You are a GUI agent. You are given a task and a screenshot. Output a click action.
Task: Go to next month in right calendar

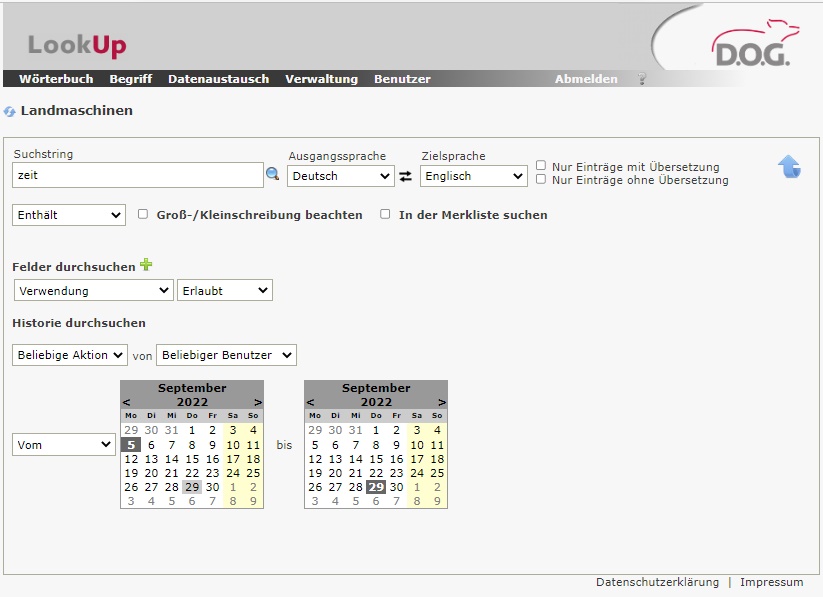click(x=441, y=402)
